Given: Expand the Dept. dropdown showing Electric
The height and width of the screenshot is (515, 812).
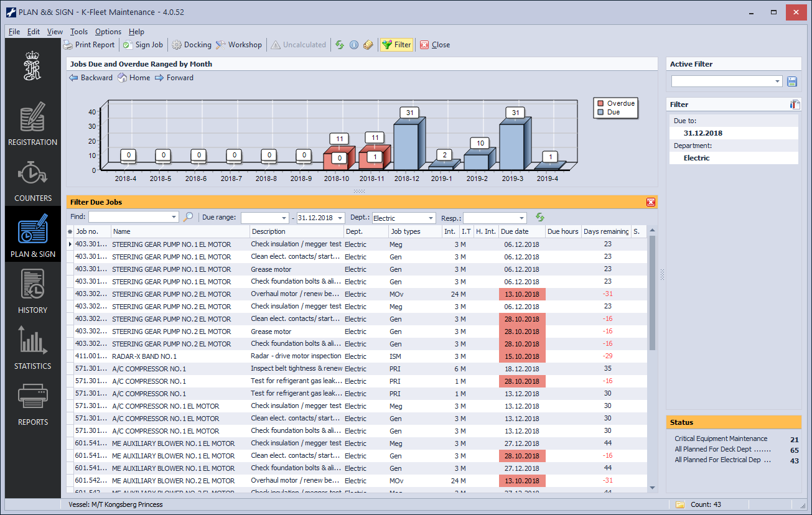Looking at the screenshot, I should [431, 218].
